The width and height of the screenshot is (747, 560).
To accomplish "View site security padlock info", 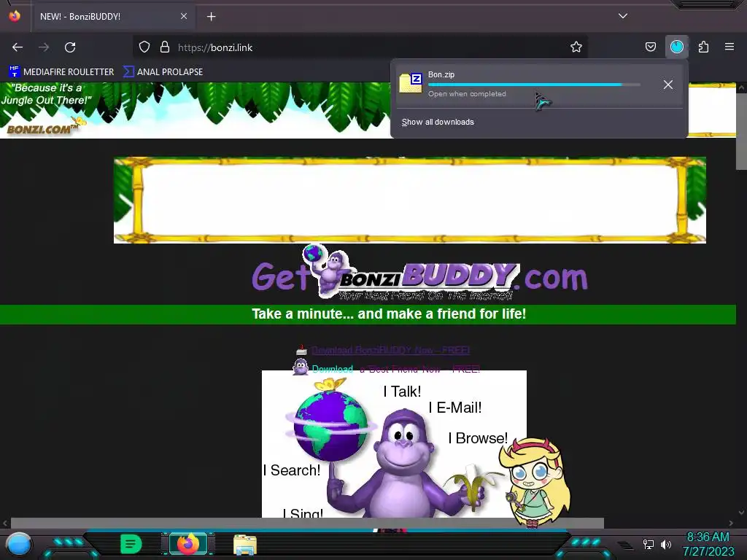I will click(x=165, y=47).
